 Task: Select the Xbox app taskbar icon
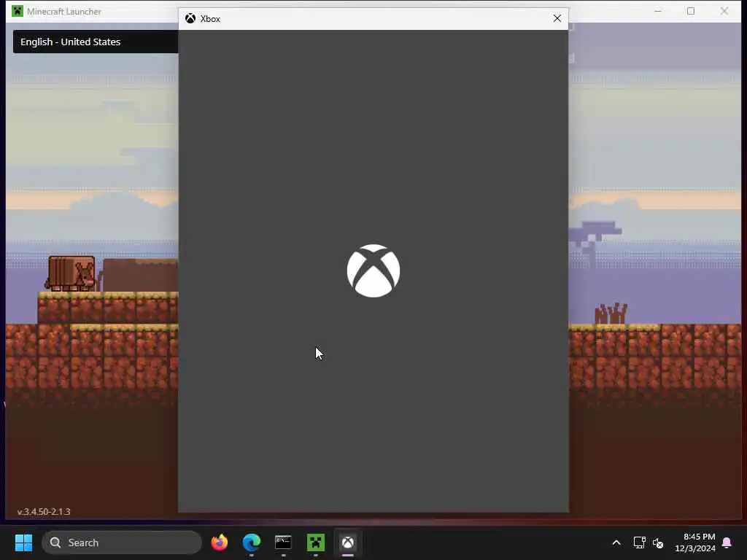pos(348,542)
